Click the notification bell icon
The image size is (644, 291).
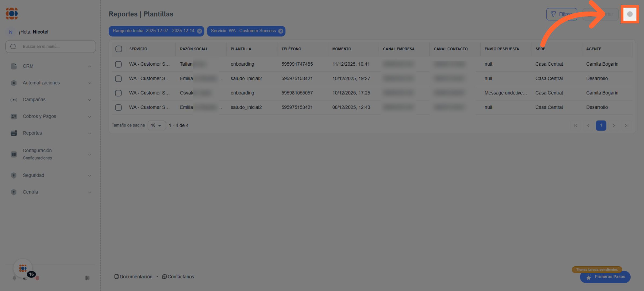14,278
